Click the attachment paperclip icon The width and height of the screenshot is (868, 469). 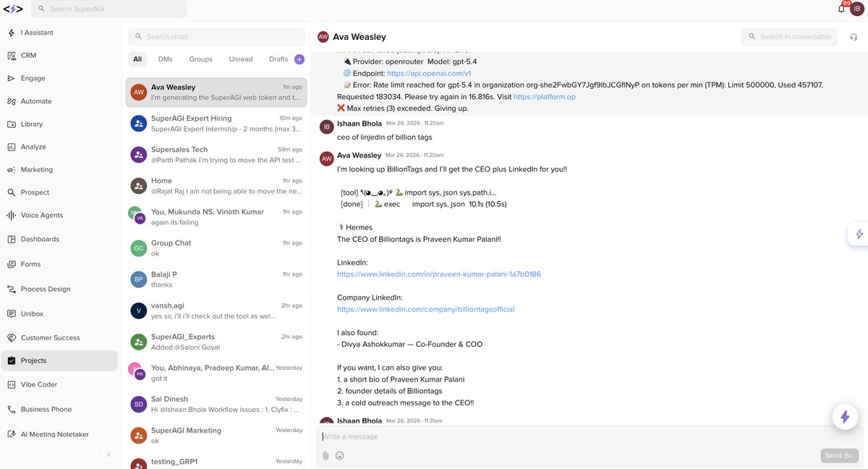(325, 455)
